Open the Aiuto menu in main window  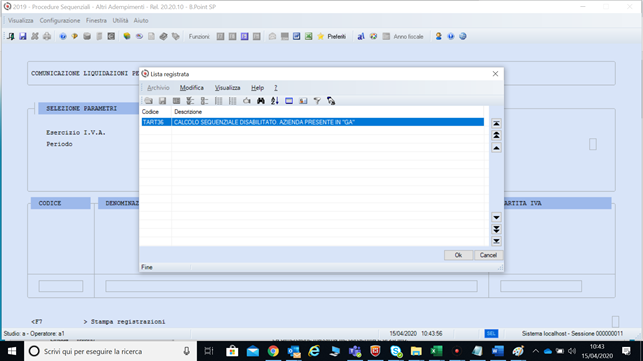click(141, 21)
